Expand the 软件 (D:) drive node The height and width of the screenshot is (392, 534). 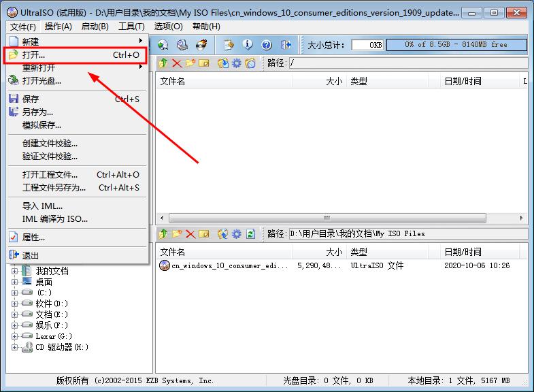[14, 304]
